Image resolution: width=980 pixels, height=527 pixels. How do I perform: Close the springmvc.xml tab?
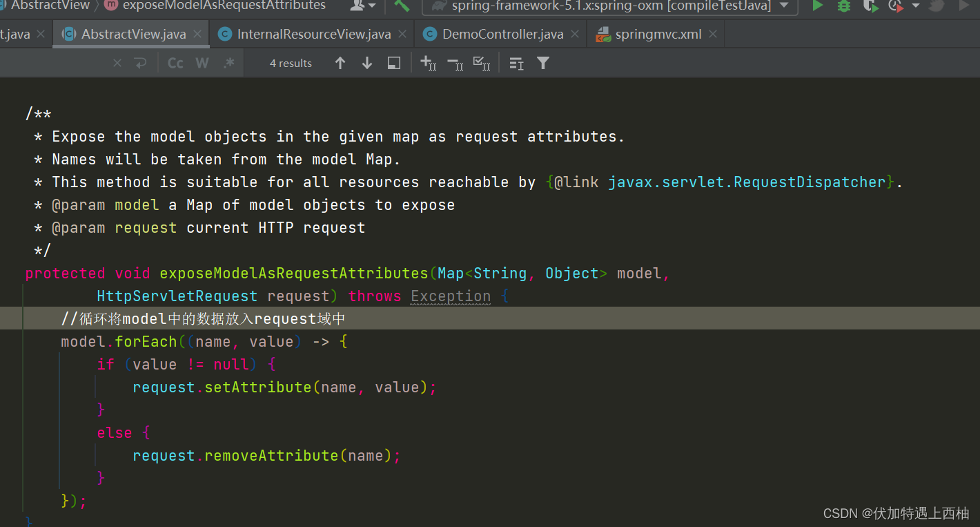(x=713, y=34)
